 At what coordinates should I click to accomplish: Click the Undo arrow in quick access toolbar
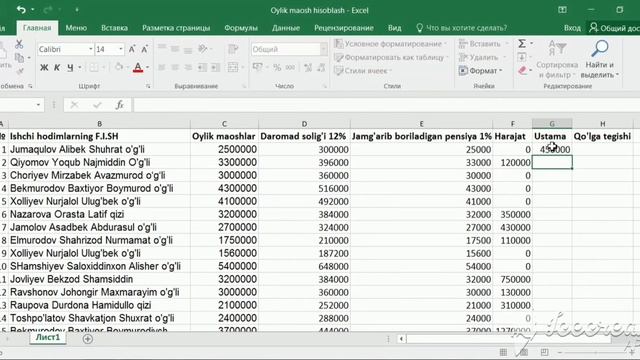coord(21,9)
